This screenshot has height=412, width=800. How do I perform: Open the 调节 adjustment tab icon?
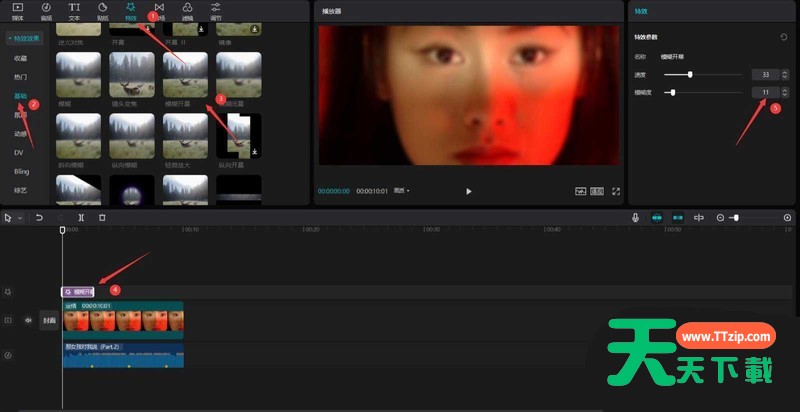tap(217, 11)
